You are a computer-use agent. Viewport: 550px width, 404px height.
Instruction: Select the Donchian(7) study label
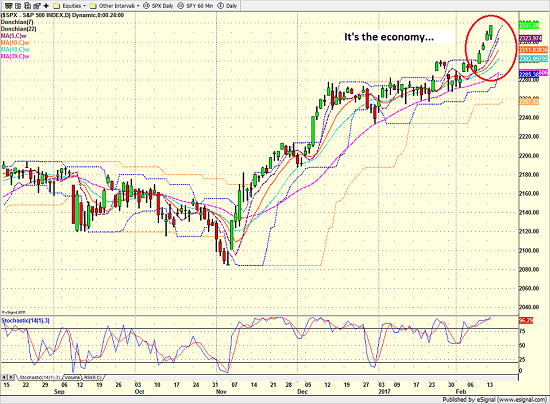pos(16,22)
